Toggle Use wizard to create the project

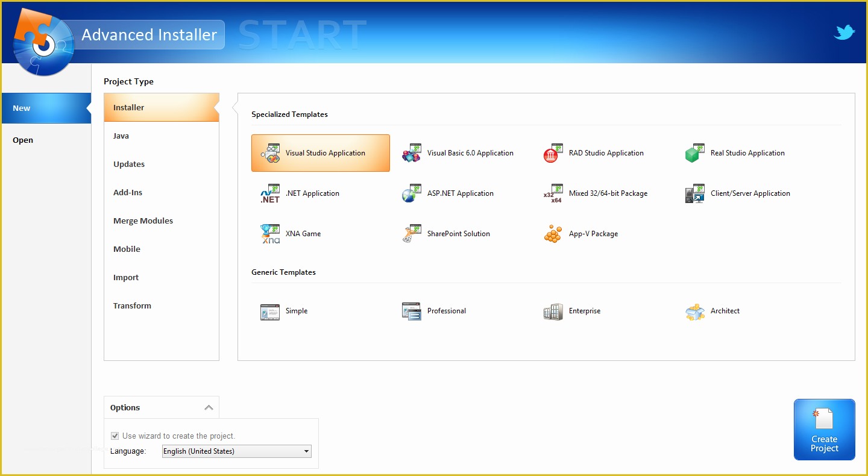(115, 436)
